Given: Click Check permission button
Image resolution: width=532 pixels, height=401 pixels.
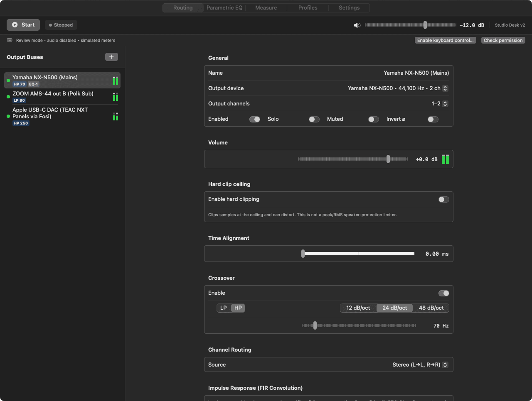Looking at the screenshot, I should pos(503,40).
